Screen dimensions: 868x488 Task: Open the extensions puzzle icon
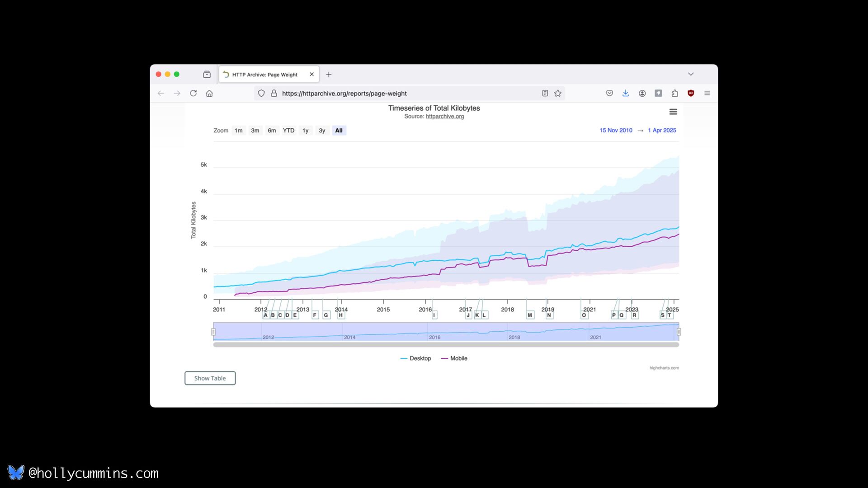click(675, 93)
